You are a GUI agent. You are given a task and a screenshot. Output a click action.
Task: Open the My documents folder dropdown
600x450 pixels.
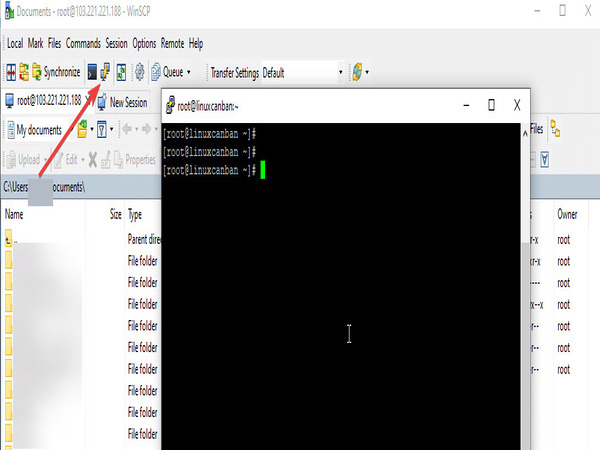click(x=68, y=129)
